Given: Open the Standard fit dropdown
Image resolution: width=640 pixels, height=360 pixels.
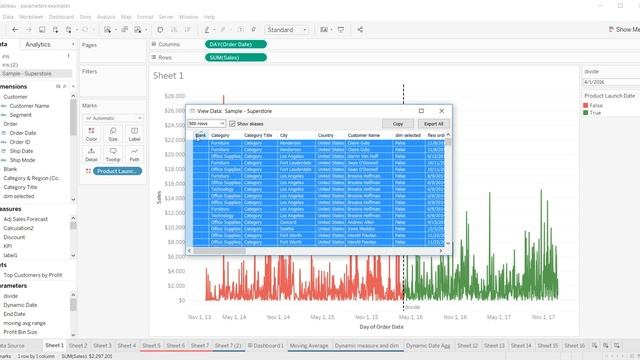Looking at the screenshot, I should (x=287, y=30).
